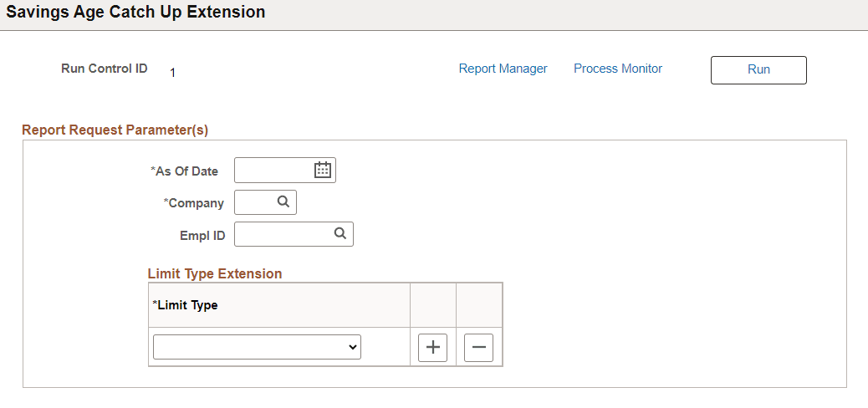Click the Empl ID field label

click(x=202, y=235)
